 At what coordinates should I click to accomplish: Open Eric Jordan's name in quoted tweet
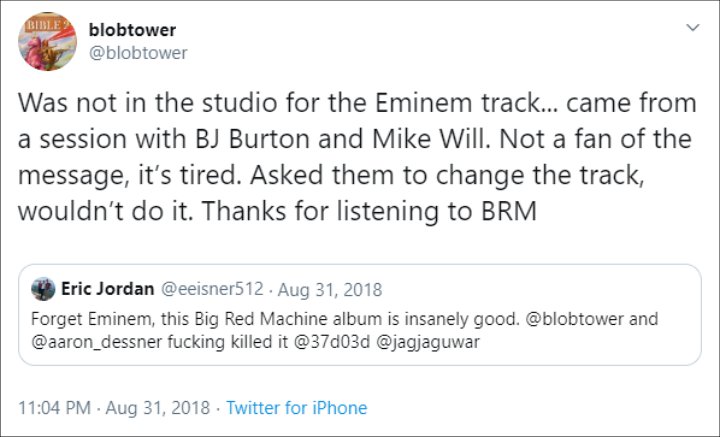(x=108, y=289)
